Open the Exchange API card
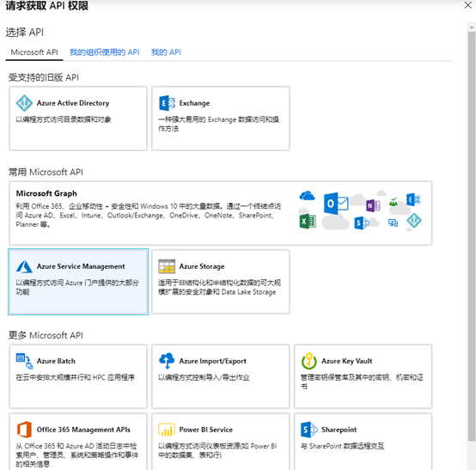 coord(221,119)
